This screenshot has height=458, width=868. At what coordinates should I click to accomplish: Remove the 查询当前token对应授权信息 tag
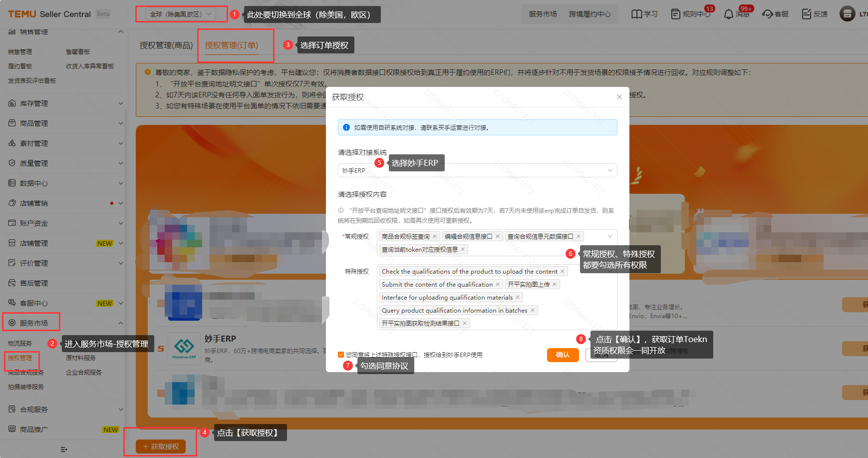(463, 250)
